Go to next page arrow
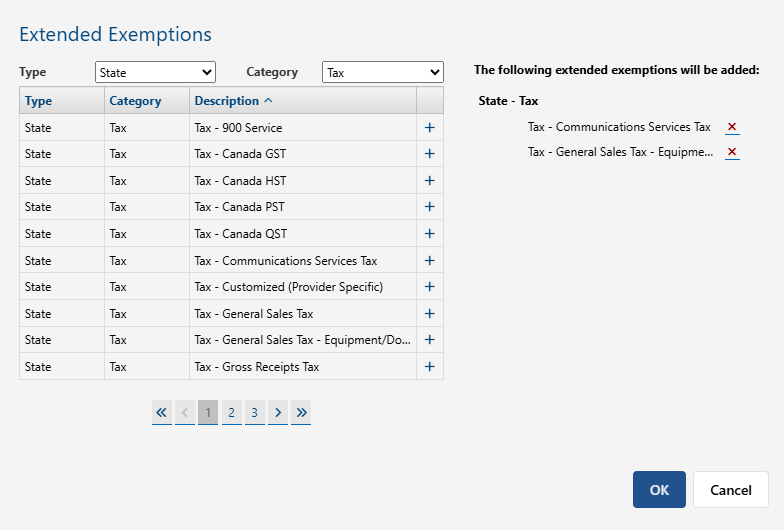784x530 pixels. [278, 412]
